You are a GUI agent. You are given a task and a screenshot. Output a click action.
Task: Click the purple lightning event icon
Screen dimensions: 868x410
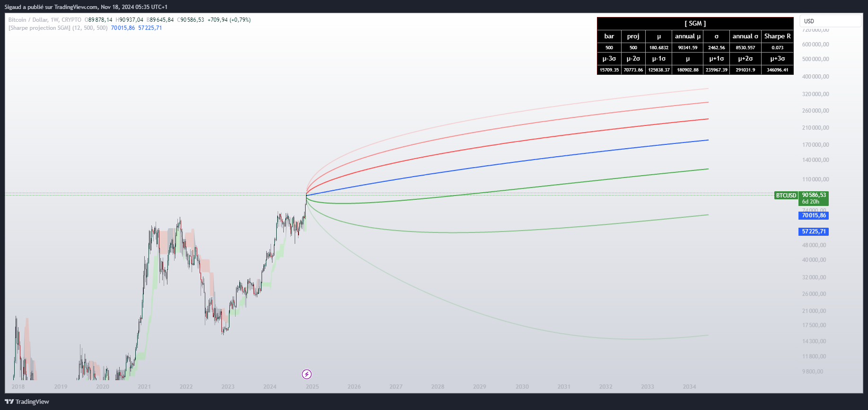[307, 374]
